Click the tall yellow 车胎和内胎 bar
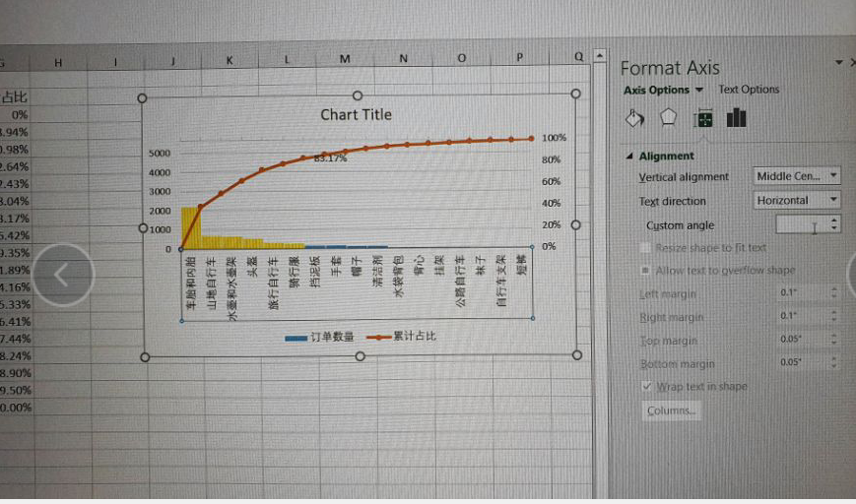This screenshot has width=856, height=504. tap(190, 228)
